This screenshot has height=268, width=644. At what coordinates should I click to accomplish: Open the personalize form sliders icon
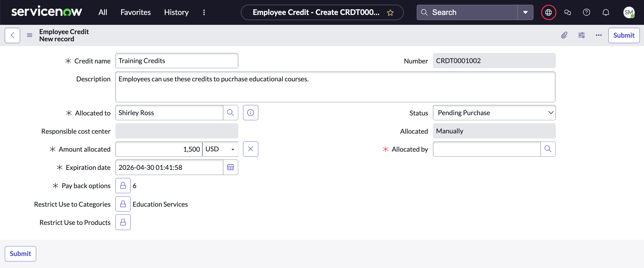(582, 35)
